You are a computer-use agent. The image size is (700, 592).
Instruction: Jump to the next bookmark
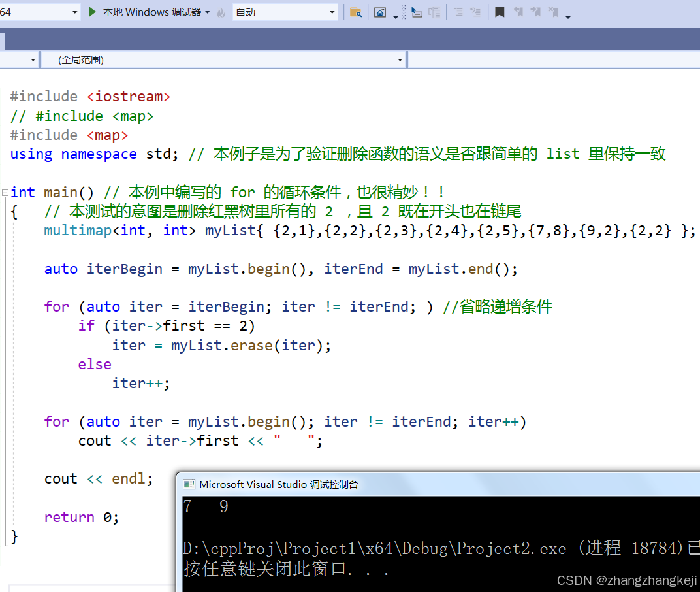tap(535, 12)
